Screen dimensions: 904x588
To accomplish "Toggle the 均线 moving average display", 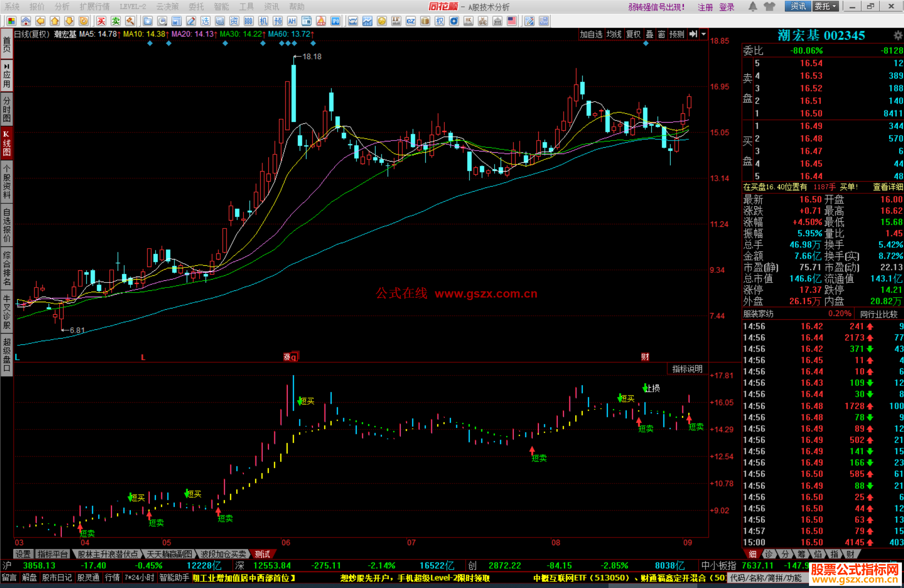I will coord(614,34).
